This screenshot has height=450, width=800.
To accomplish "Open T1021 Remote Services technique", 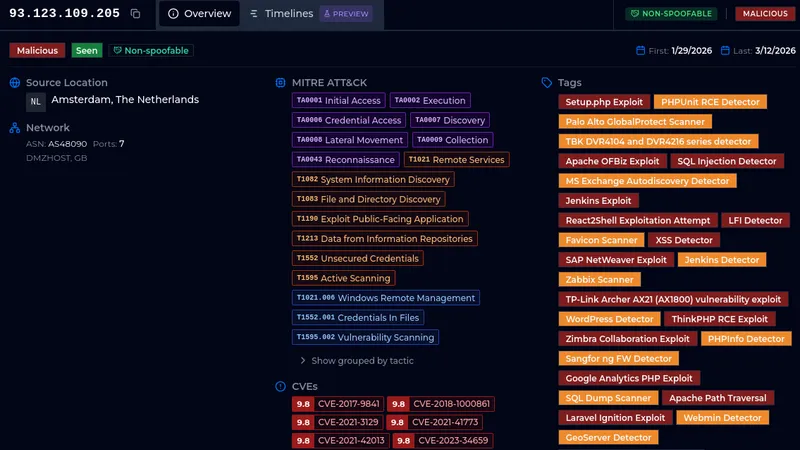I will pos(457,160).
